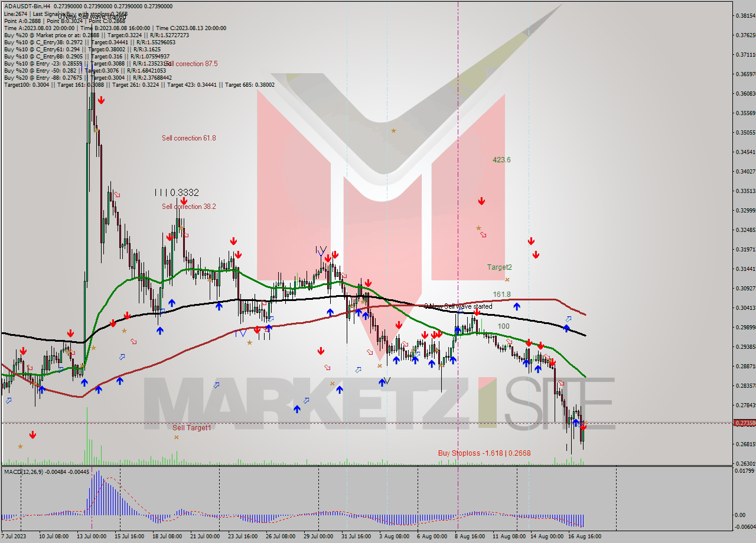The image size is (756, 543).
Task: Click the Point A:0.2888 values line
Action: [65, 21]
